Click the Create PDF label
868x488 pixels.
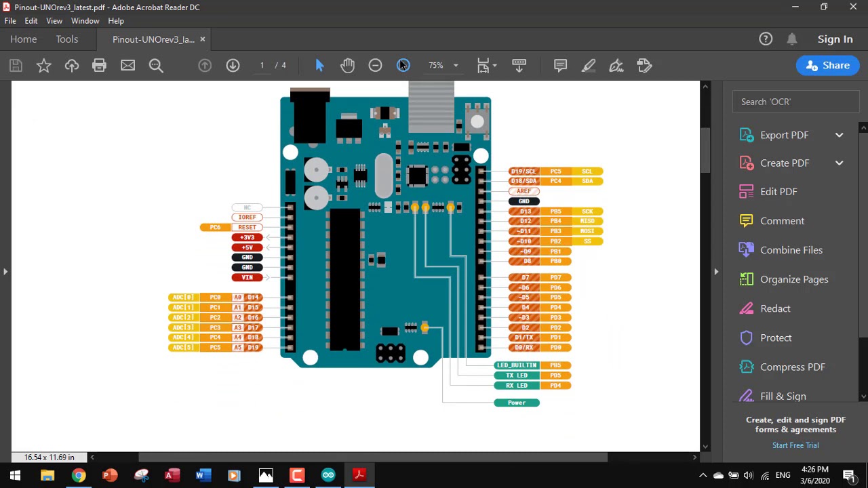tap(785, 163)
